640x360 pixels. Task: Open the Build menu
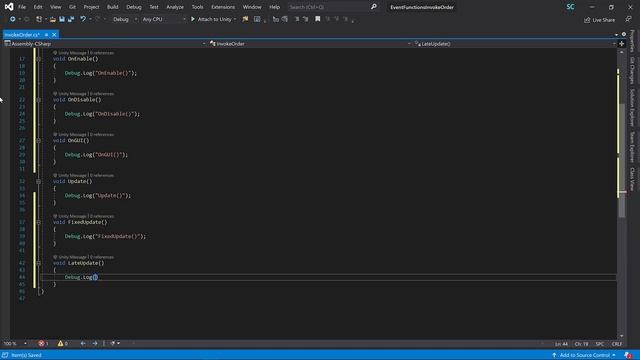pos(112,7)
